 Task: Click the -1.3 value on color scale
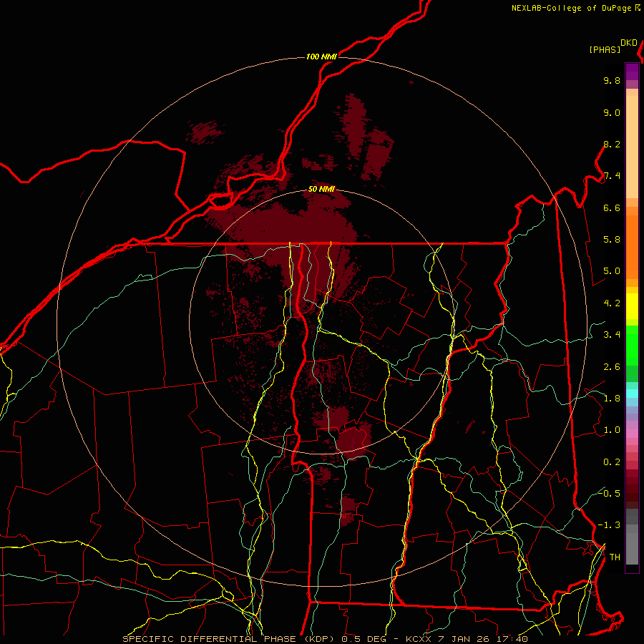click(x=609, y=525)
